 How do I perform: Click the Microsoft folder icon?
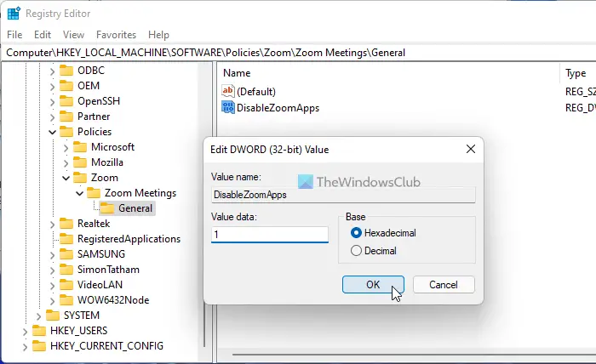pos(80,147)
